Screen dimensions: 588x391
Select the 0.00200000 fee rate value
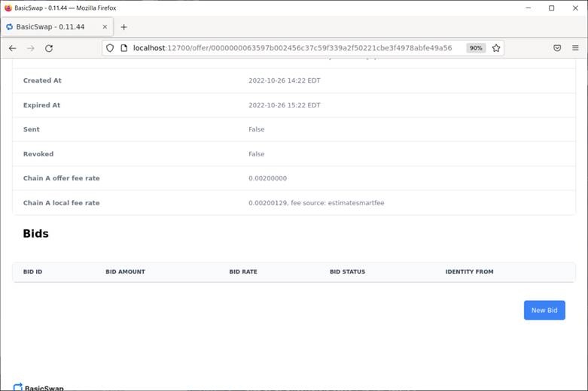point(268,178)
